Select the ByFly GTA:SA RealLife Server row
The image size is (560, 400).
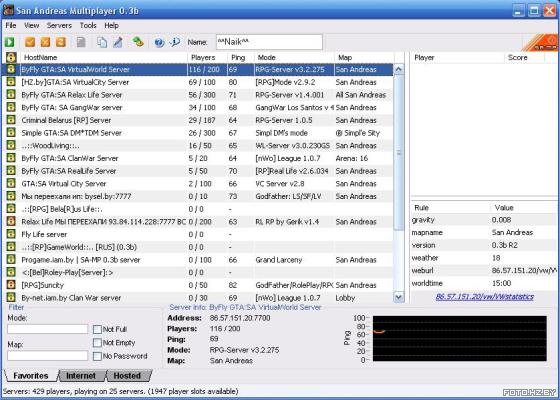tap(198, 171)
